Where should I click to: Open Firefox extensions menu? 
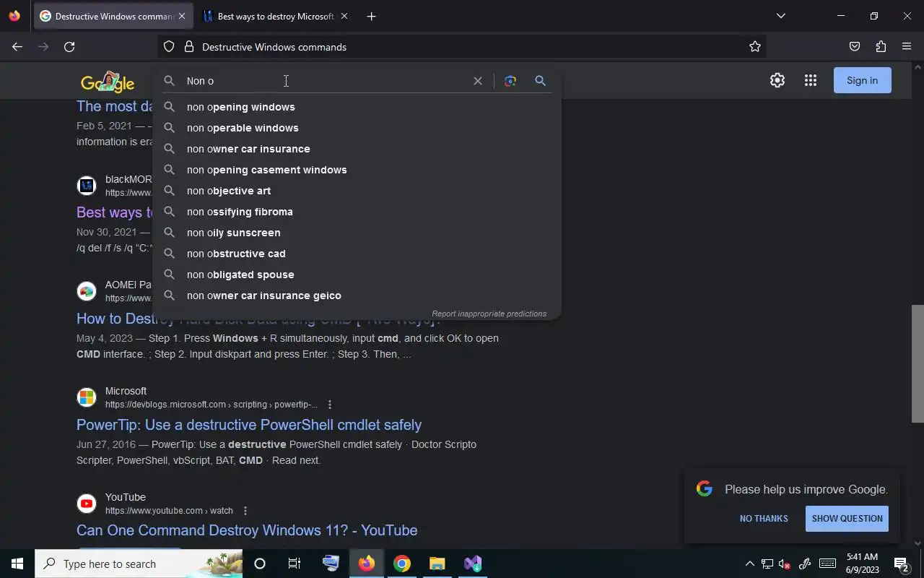tap(881, 46)
